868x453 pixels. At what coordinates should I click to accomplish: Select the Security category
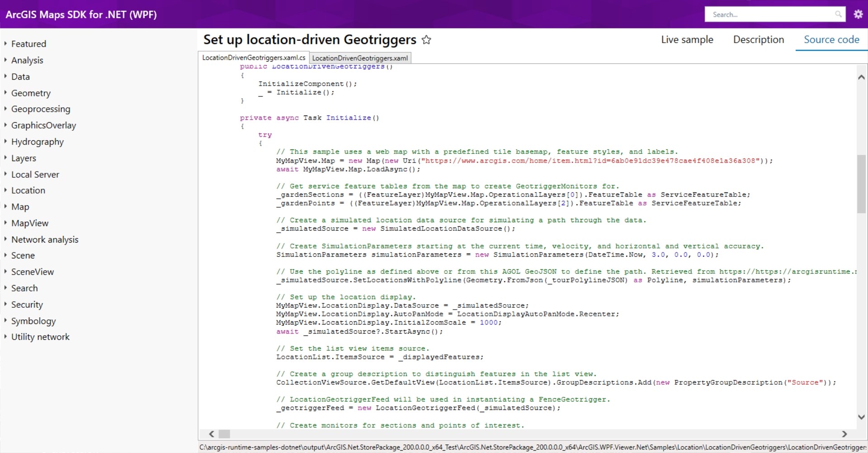tap(27, 305)
